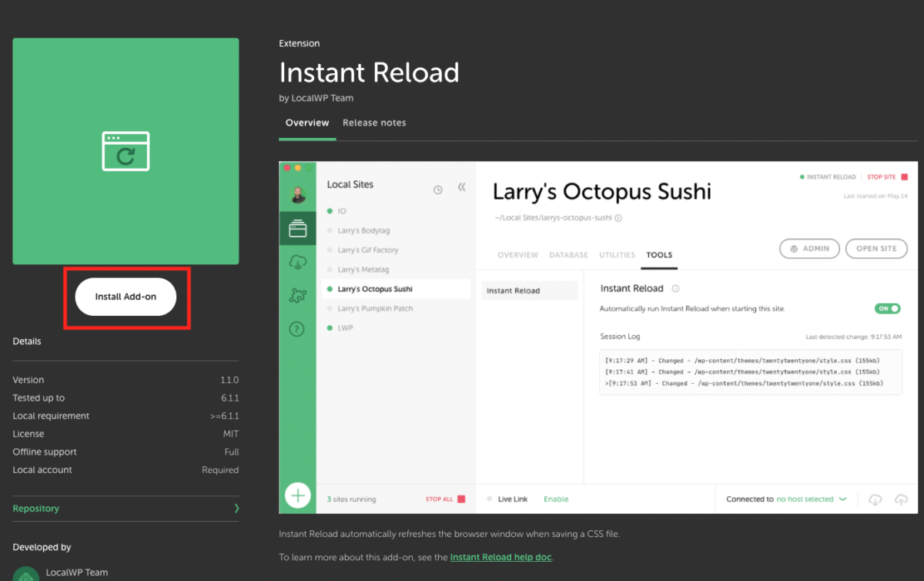This screenshot has width=924, height=581.
Task: Click the 3 sites running status text
Action: (351, 499)
